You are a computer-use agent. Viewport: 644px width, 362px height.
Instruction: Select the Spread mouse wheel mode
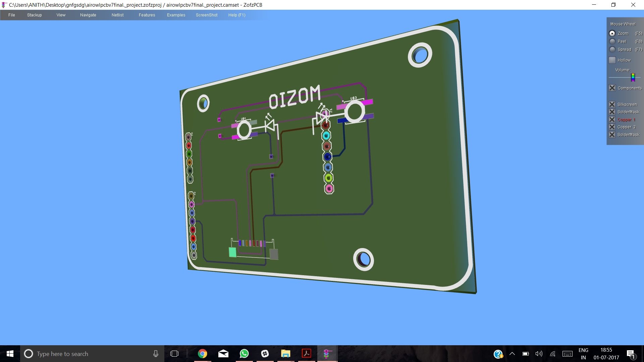click(612, 50)
